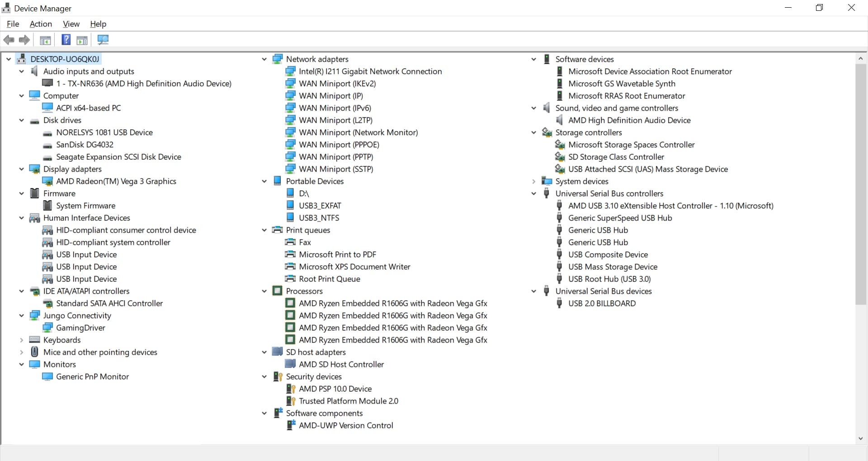Select GamingDriver under Jungo Connectivity
The height and width of the screenshot is (461, 868).
pyautogui.click(x=80, y=327)
